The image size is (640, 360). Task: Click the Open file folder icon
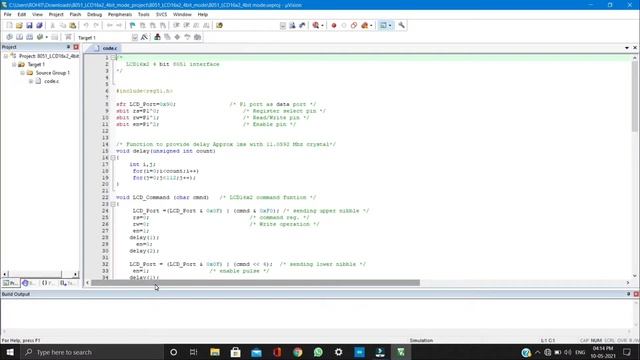click(19, 25)
